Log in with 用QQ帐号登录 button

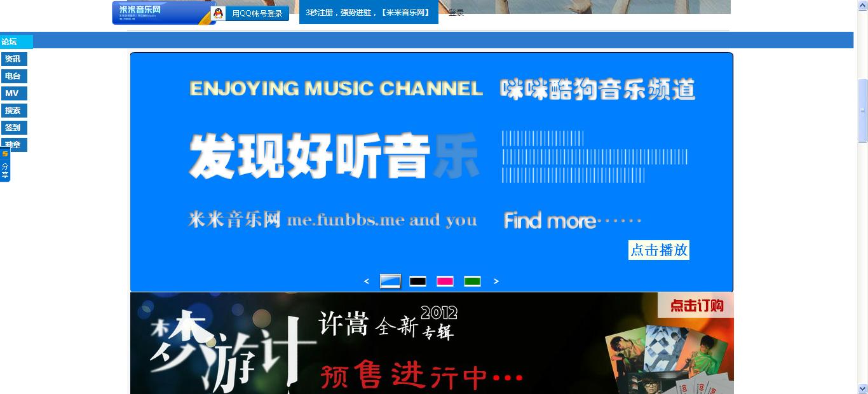250,13
